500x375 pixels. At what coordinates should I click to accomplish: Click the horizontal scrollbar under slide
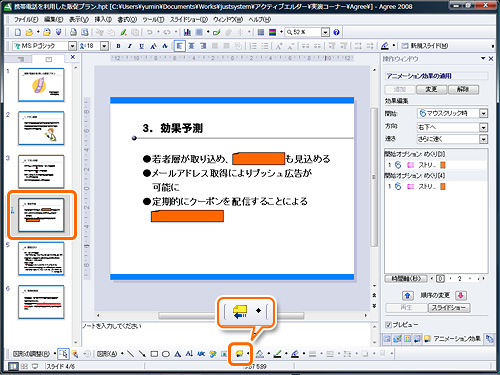[x=231, y=315]
